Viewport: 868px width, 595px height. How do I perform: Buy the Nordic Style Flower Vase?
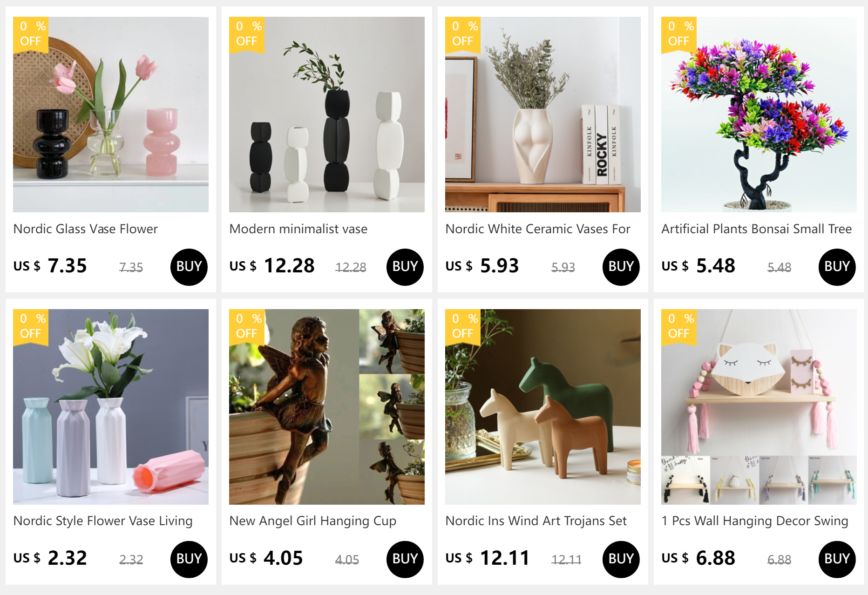pyautogui.click(x=189, y=559)
